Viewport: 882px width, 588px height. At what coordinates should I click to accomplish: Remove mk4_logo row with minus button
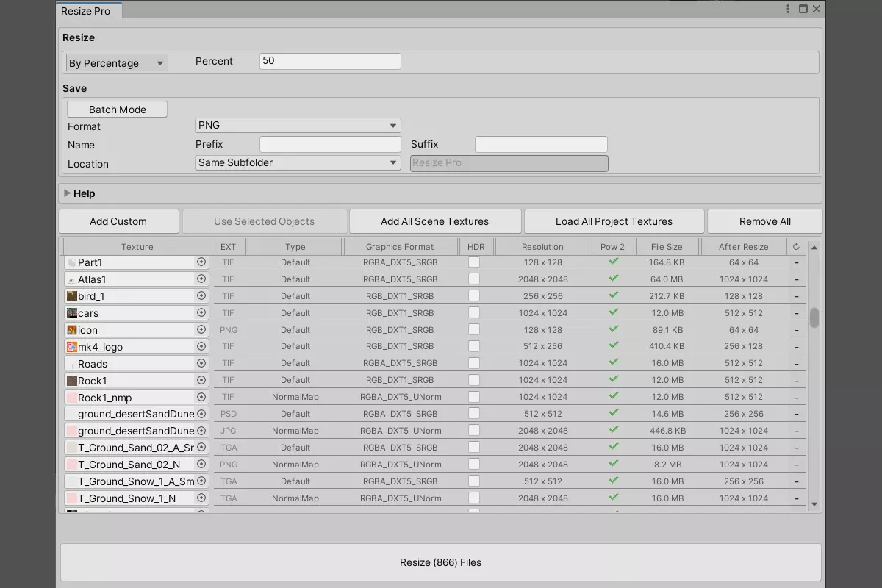tap(796, 347)
